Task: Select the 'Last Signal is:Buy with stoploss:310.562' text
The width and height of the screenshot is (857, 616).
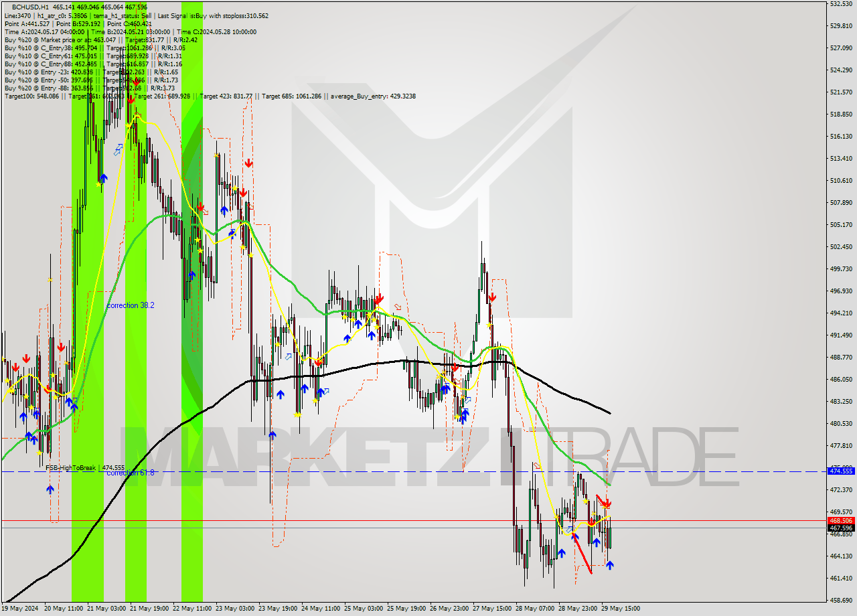Action: tap(214, 15)
